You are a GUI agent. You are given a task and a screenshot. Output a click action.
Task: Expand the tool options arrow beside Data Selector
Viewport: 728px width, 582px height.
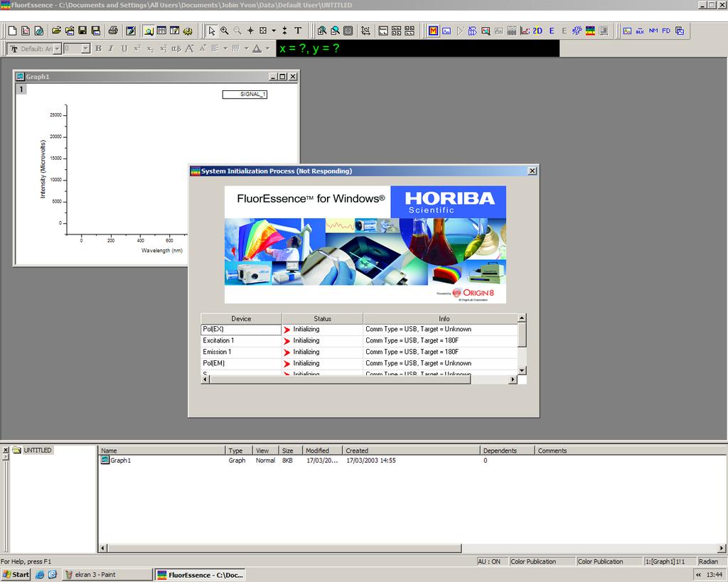coord(274,31)
